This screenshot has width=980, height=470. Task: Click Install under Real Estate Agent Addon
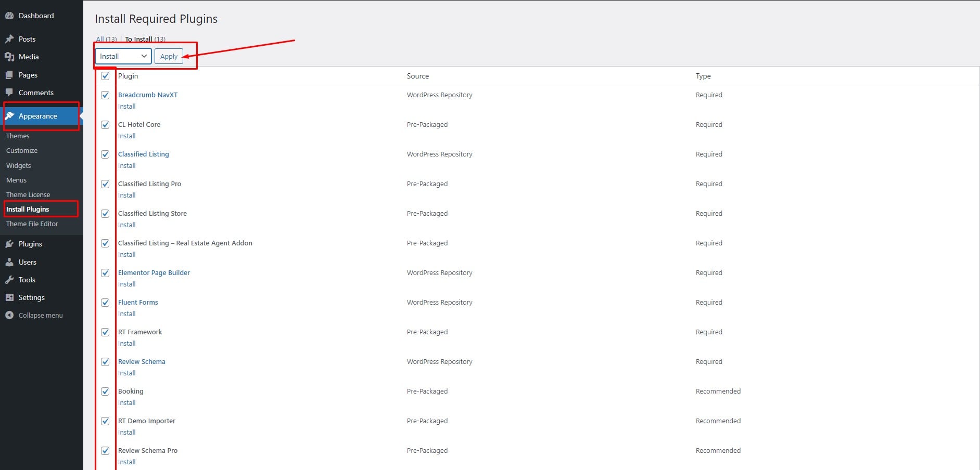(x=127, y=254)
